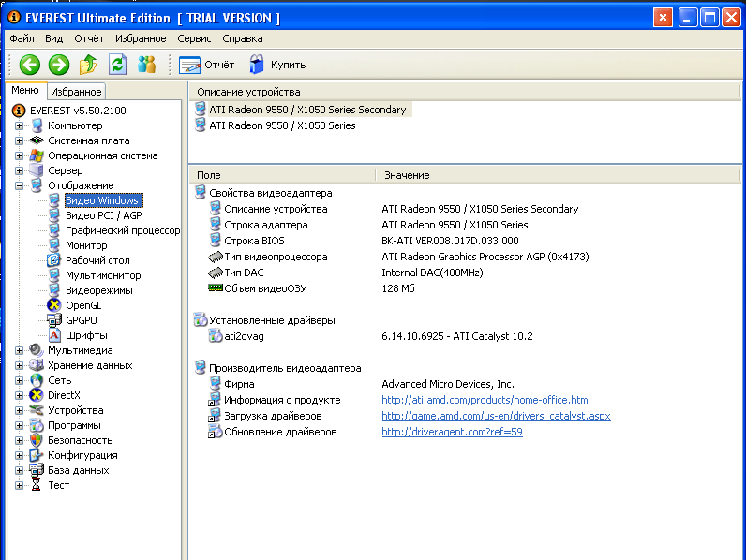Open the Справка help menu
Screen dimensions: 746x560
click(243, 38)
